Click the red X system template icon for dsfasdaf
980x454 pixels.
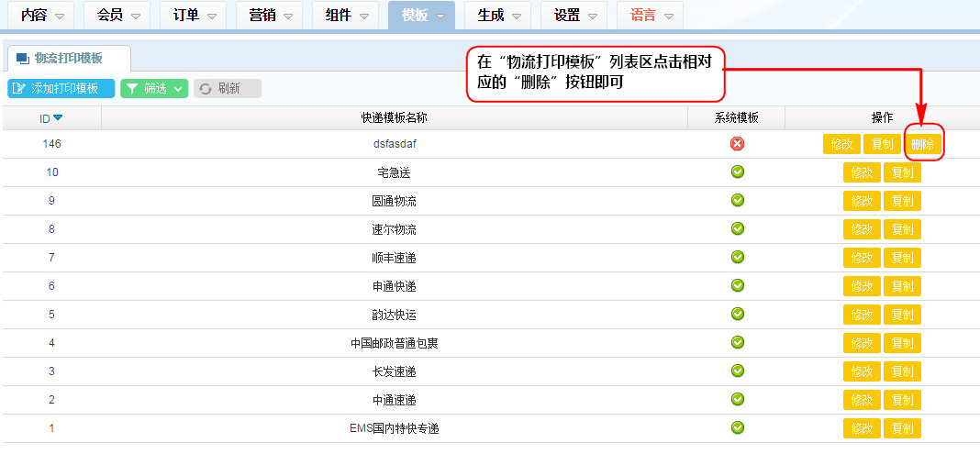coord(737,144)
